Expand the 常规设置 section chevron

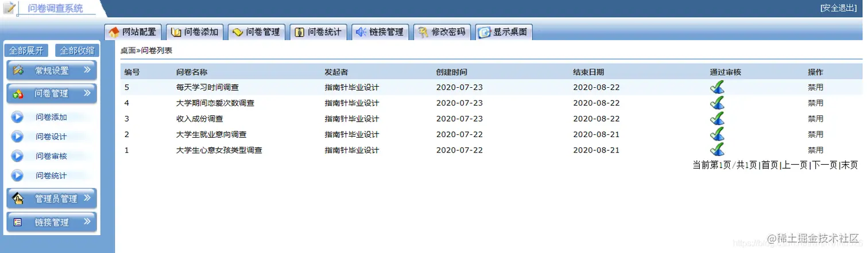[x=87, y=70]
